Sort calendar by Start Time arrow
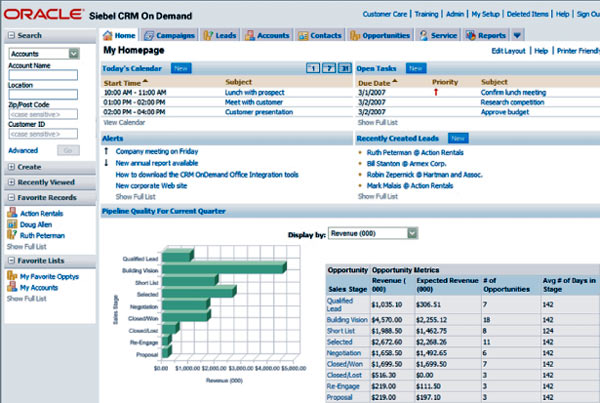600x403 pixels. click(145, 81)
